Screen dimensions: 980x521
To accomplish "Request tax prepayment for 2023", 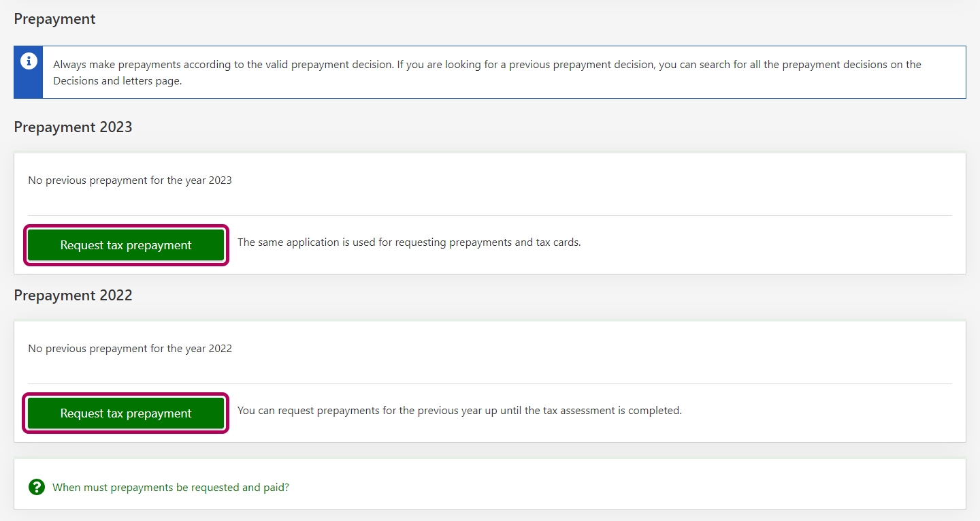I will pyautogui.click(x=126, y=245).
